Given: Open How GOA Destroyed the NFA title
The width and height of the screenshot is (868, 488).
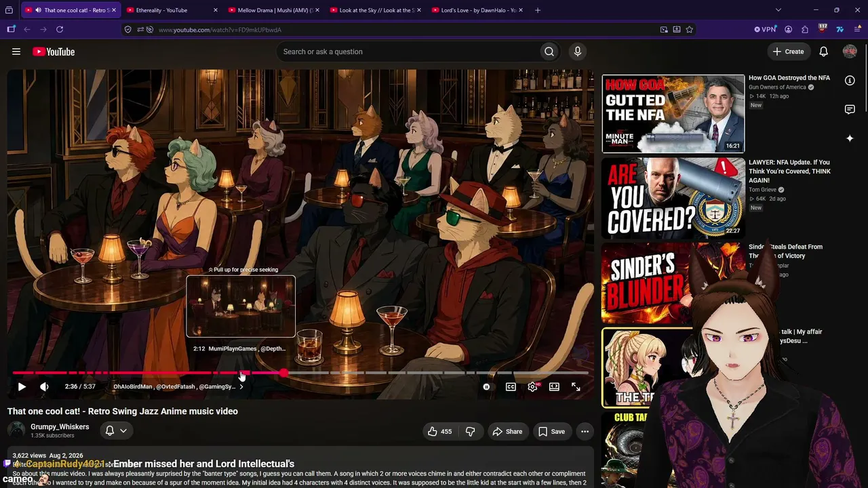Looking at the screenshot, I should pyautogui.click(x=789, y=78).
